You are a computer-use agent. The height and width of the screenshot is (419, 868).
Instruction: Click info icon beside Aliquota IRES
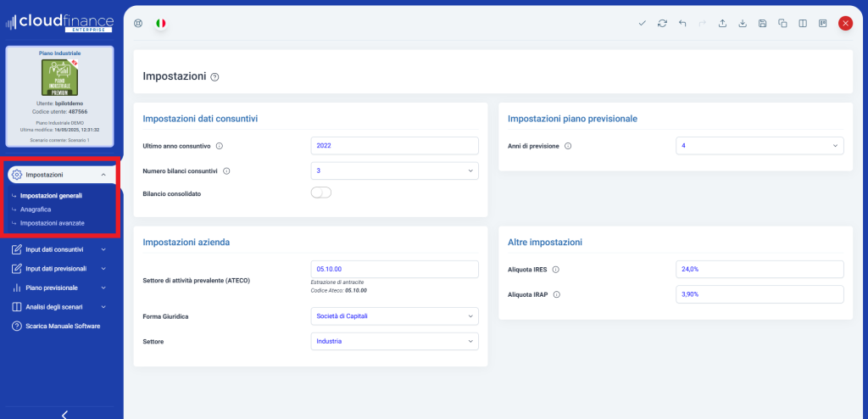[556, 270]
